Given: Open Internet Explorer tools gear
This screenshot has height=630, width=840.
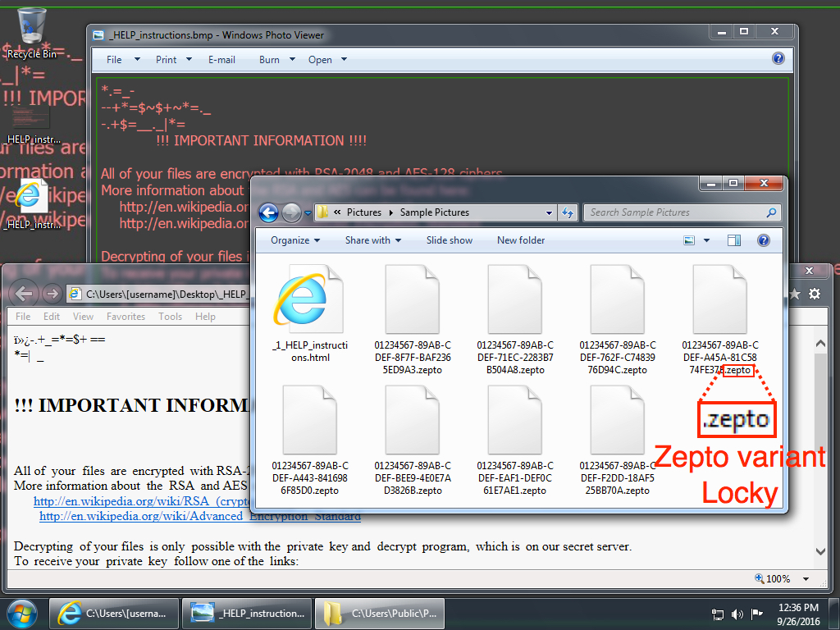Looking at the screenshot, I should click(x=815, y=294).
